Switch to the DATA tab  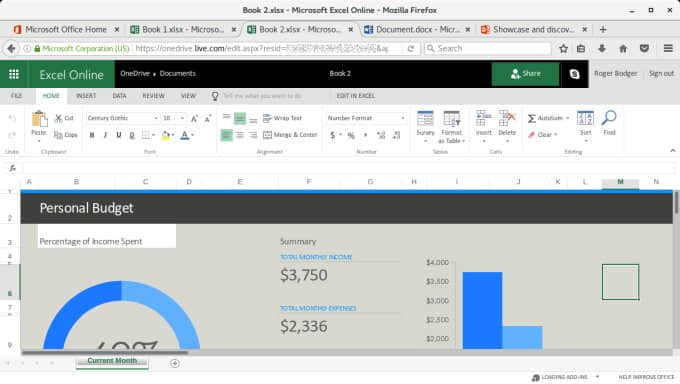pos(119,96)
